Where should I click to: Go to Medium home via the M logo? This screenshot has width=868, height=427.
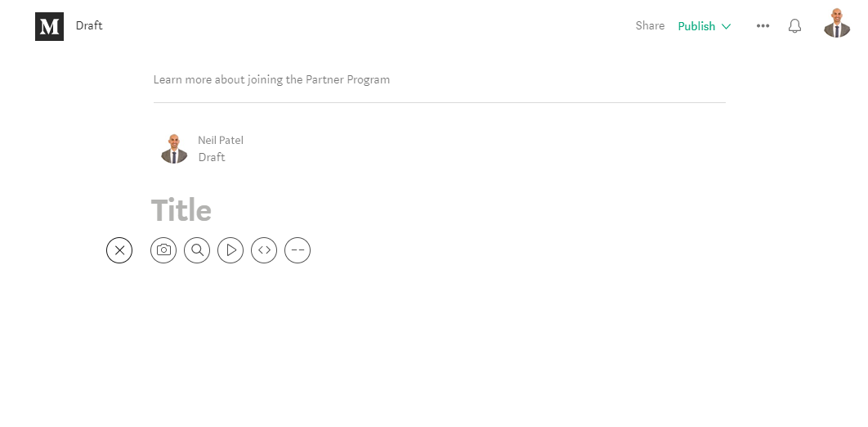point(49,26)
